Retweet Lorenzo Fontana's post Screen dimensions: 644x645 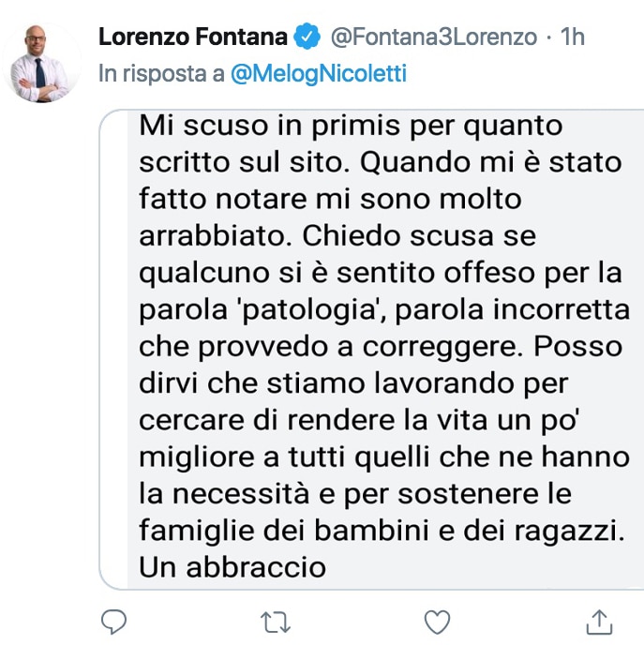pyautogui.click(x=276, y=622)
